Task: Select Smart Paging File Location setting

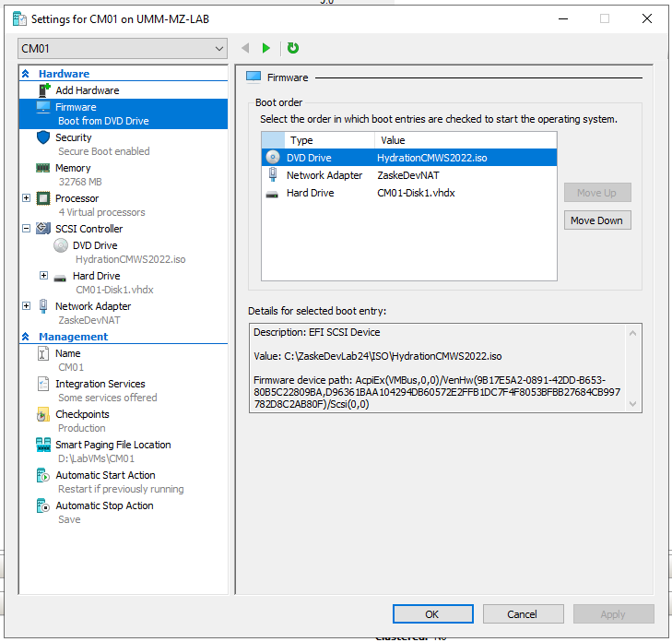Action: [x=112, y=445]
